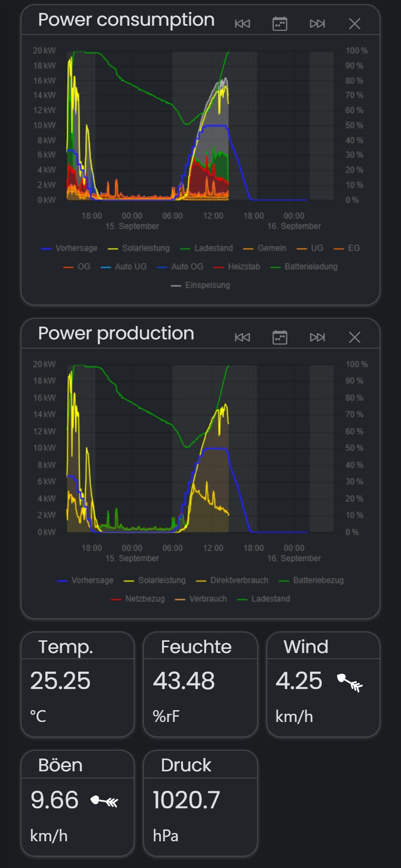Toggle Batteriebezug legend entry

[x=311, y=580]
